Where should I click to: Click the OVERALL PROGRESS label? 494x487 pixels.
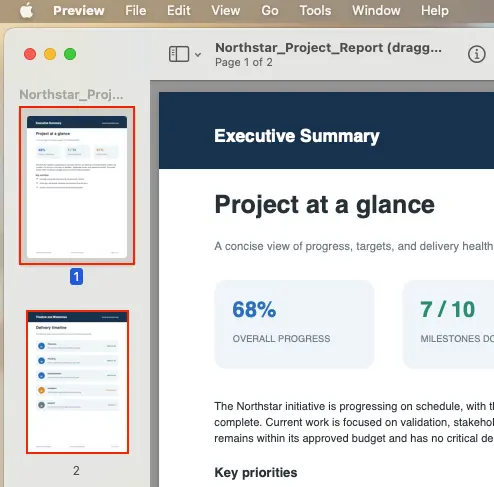point(281,339)
